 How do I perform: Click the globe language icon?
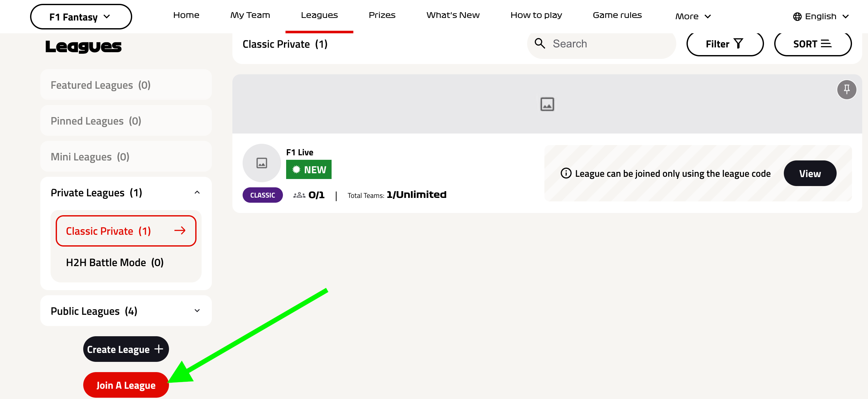pos(797,17)
